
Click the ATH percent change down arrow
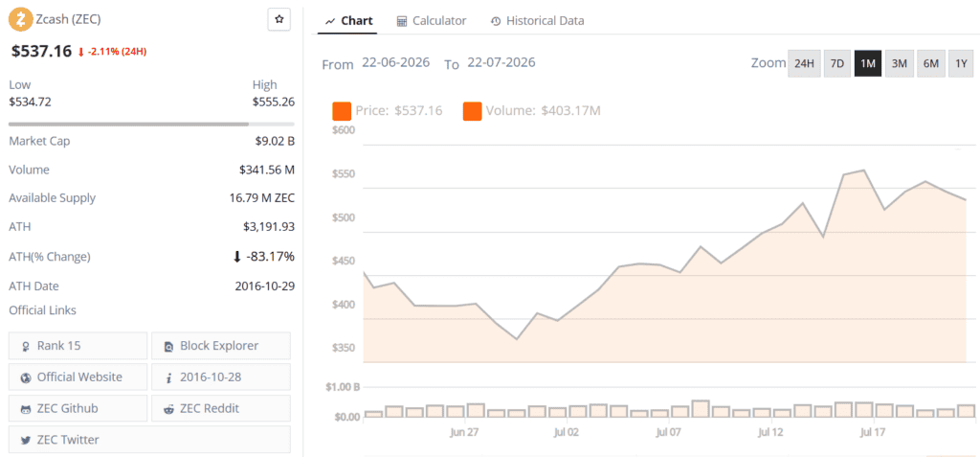click(236, 257)
